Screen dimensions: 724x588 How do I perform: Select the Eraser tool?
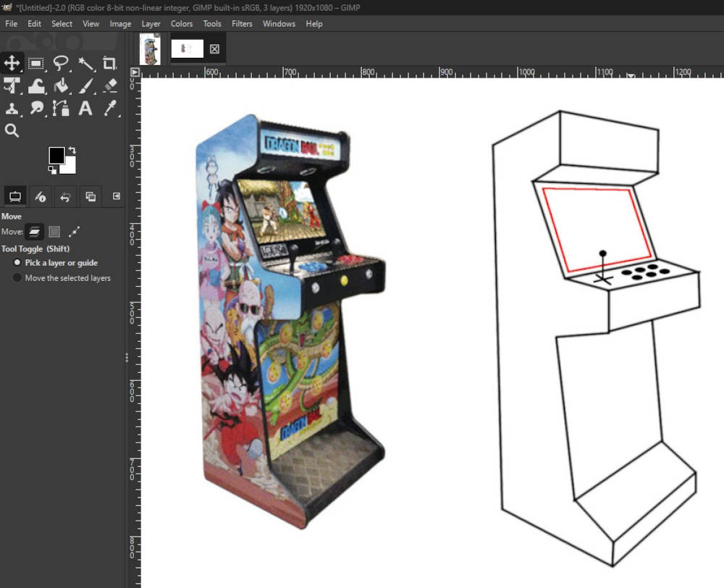110,86
